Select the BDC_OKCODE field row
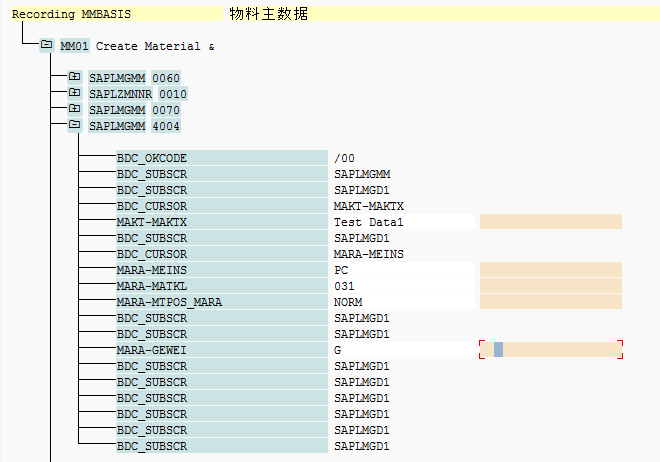The width and height of the screenshot is (660, 462). point(222,158)
